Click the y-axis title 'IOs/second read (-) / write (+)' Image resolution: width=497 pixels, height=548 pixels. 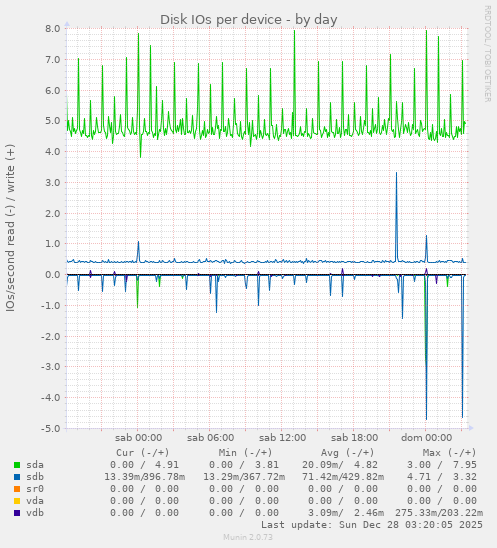pyautogui.click(x=10, y=228)
